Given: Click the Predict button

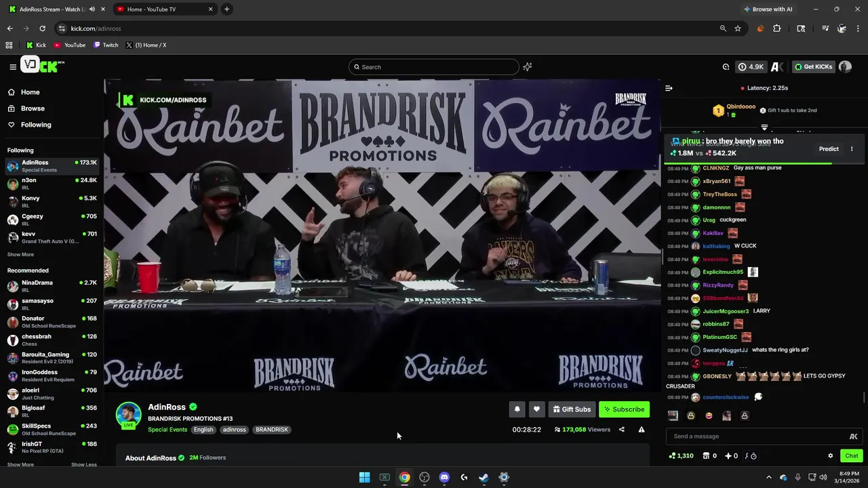Looking at the screenshot, I should click(x=829, y=149).
